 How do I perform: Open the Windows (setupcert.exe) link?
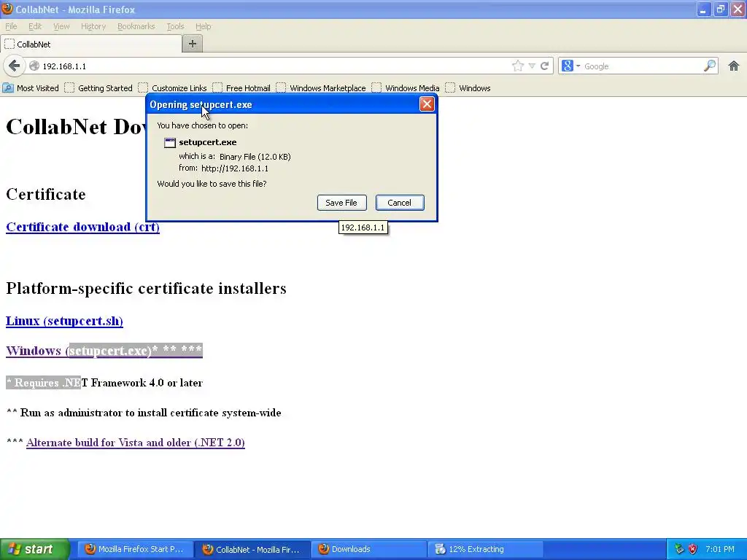tap(104, 351)
